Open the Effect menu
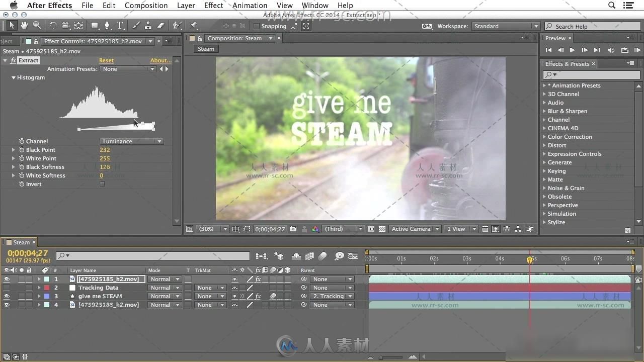 (213, 6)
